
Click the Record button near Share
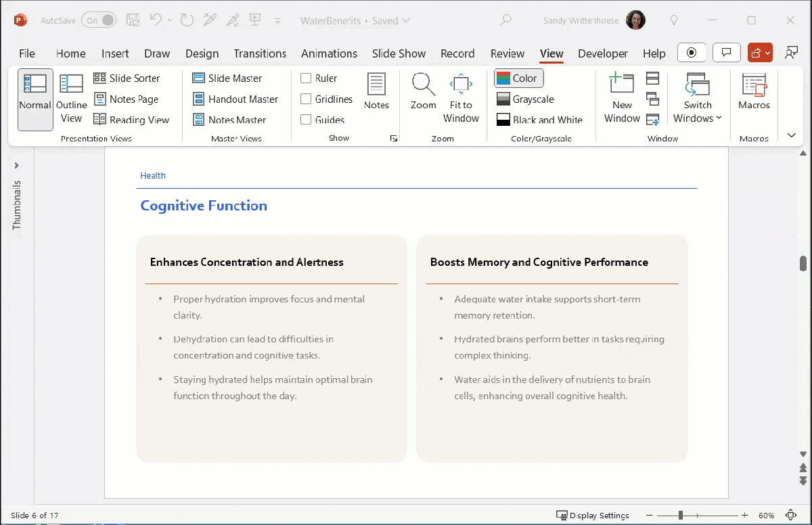[x=692, y=53]
